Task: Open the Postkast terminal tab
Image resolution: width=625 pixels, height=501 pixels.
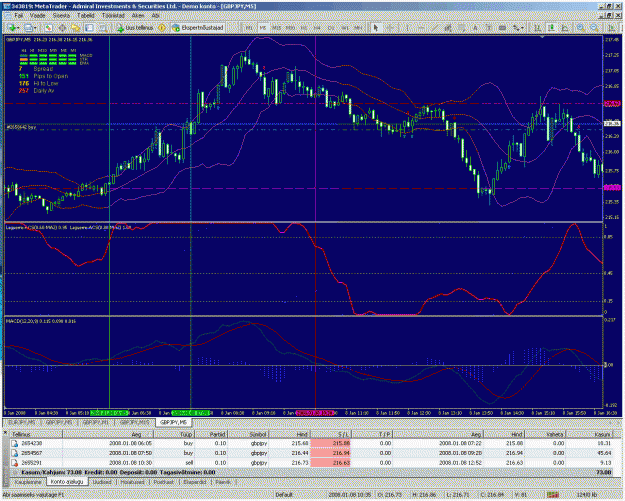Action: 163,482
